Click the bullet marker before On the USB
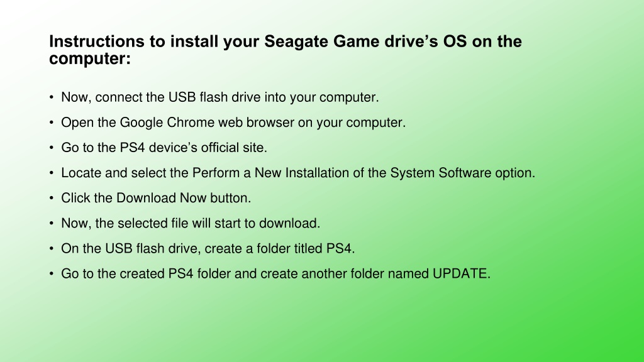 (x=52, y=248)
